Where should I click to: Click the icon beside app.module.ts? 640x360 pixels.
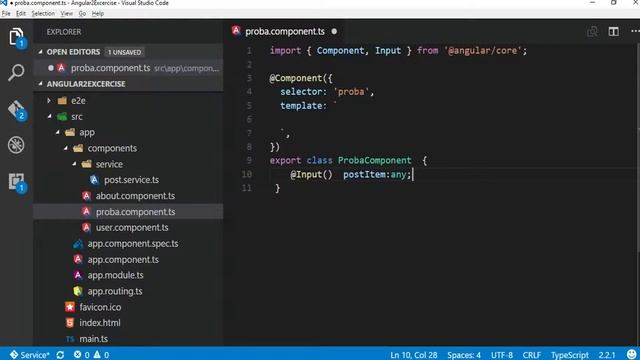coord(78,275)
